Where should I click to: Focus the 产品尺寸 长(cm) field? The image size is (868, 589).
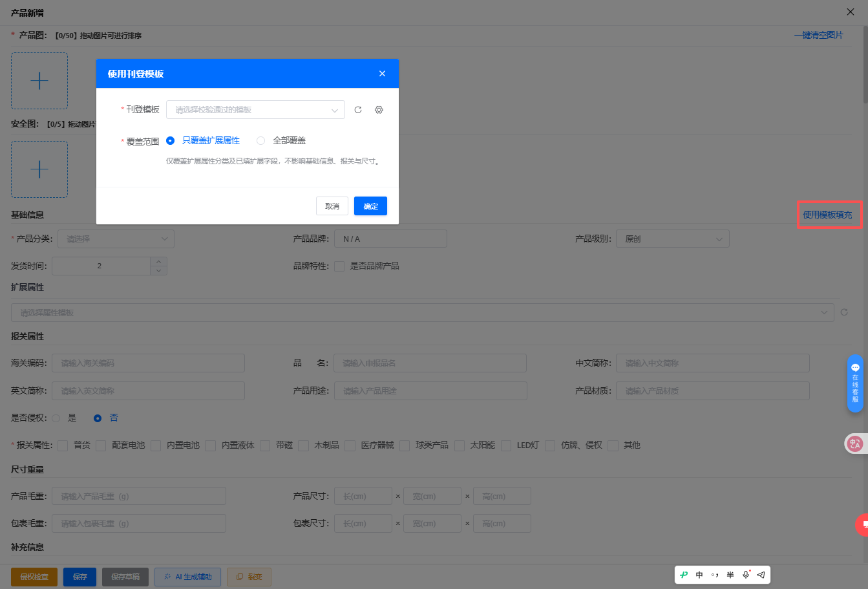[363, 497]
